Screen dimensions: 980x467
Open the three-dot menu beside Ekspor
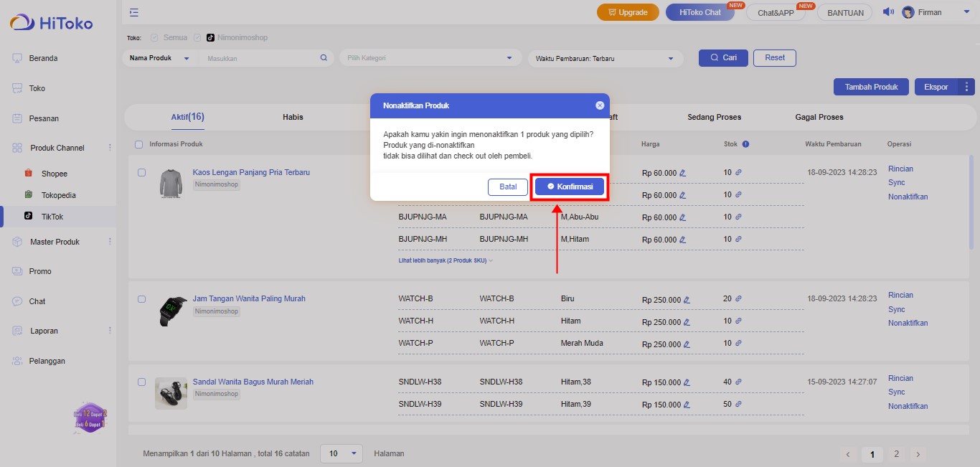point(966,87)
